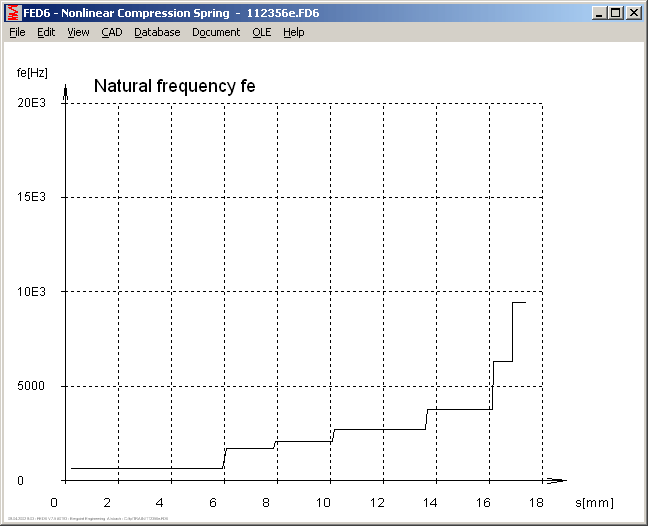Click the 18 tick label on x-axis
This screenshot has height=526, width=648.
click(535, 502)
